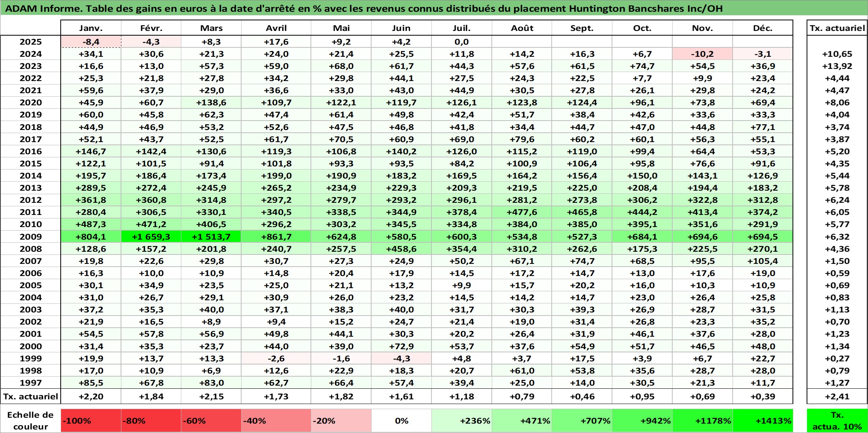Select the cell showing +1 659,3
The image size is (868, 433).
coord(151,237)
